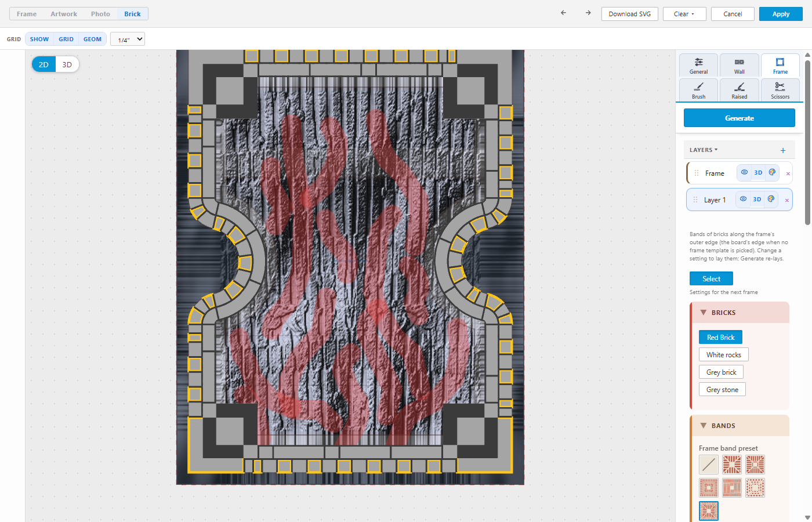
Task: Switch the canvas view to 3D
Action: pyautogui.click(x=67, y=64)
